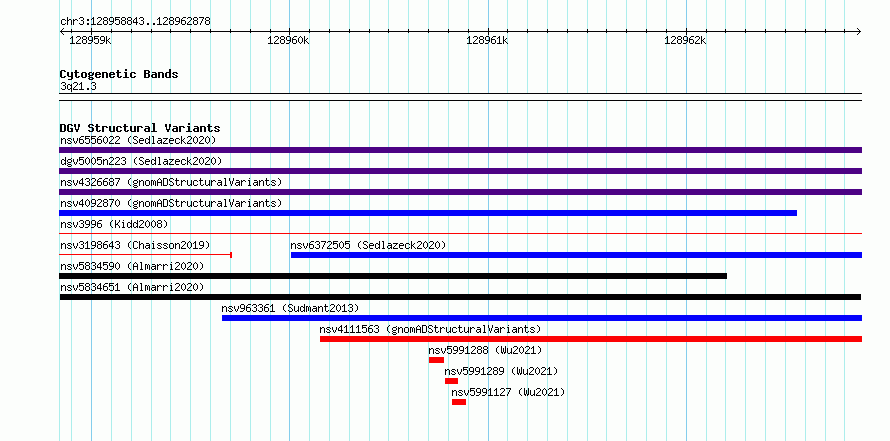Click the nsv4092870 (gnomADStructuralVariants) label

tap(171, 203)
